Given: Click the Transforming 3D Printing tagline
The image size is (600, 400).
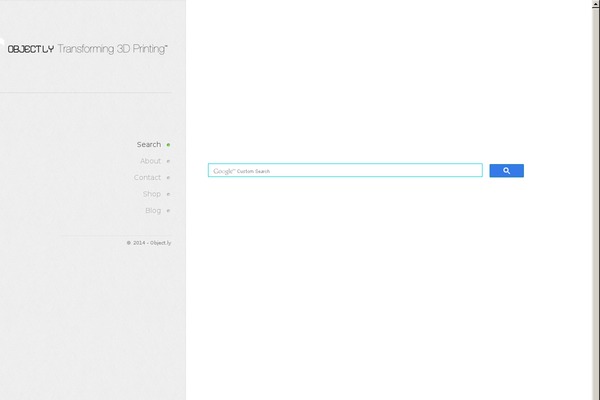Looking at the screenshot, I should click(112, 49).
